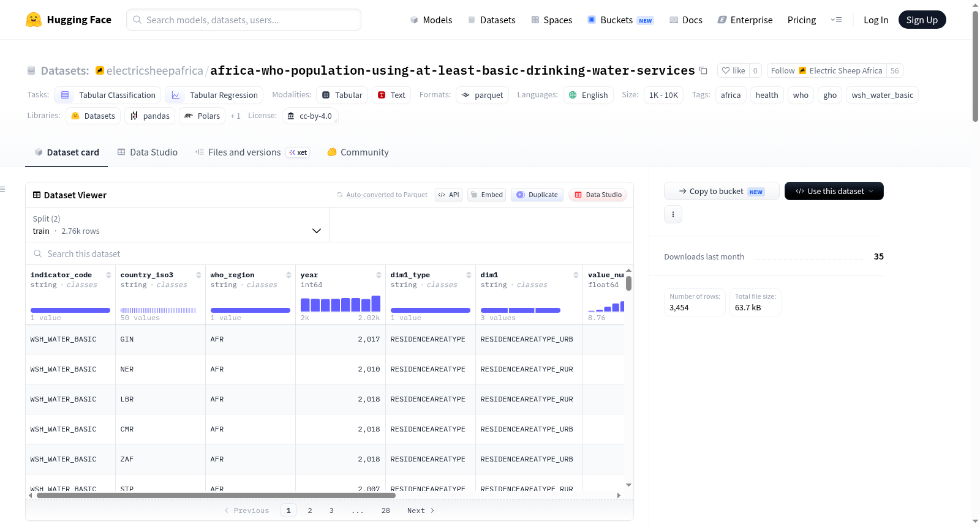Open Spaces in the top navigation
The height and width of the screenshot is (527, 980).
(551, 20)
